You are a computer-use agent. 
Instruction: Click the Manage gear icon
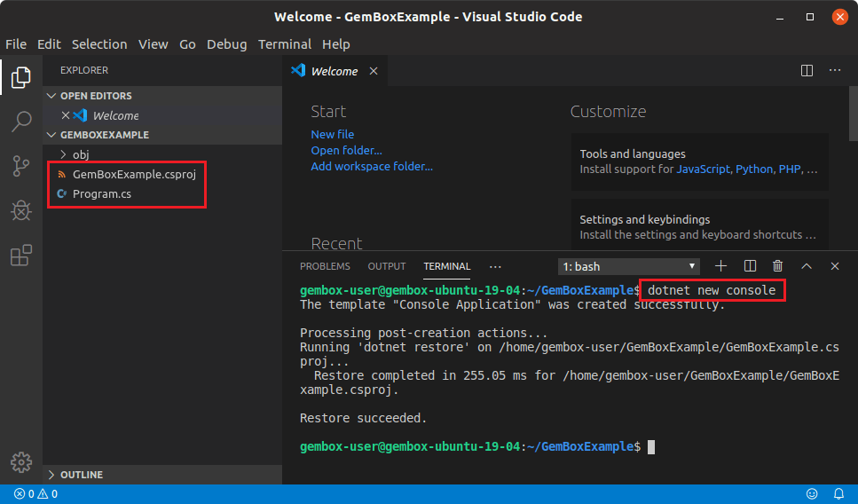click(x=21, y=462)
